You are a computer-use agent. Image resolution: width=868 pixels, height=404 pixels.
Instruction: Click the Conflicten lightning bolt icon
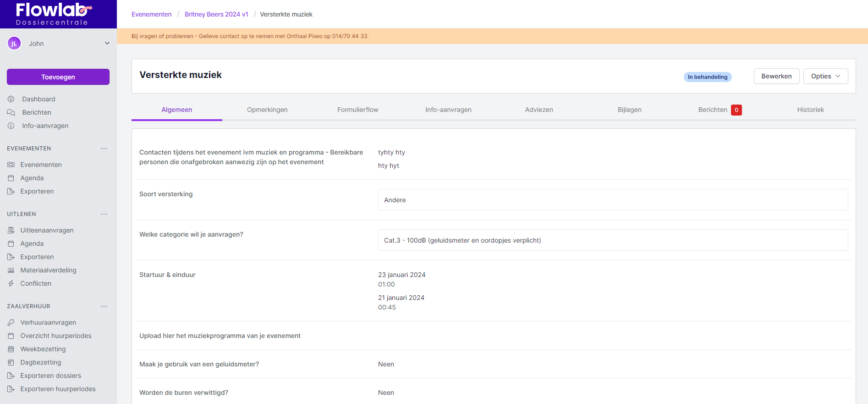tap(11, 283)
